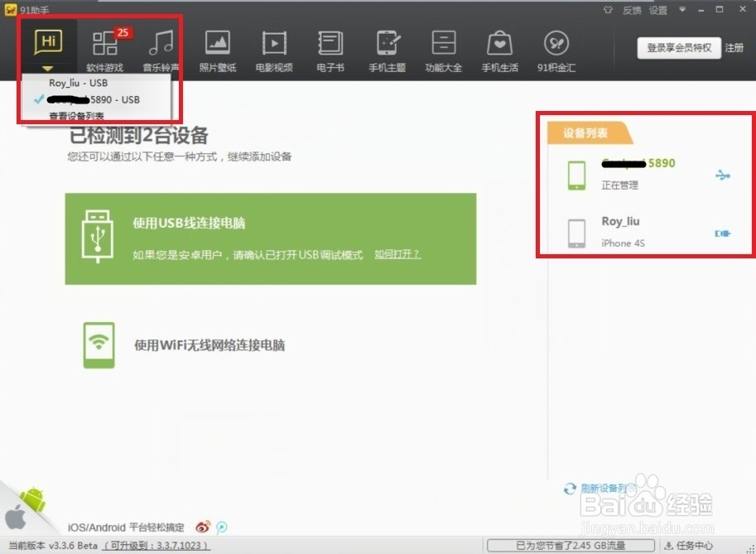Select the checked 5890 - USB device entry
Screen dimensions: 756x554
click(x=94, y=100)
